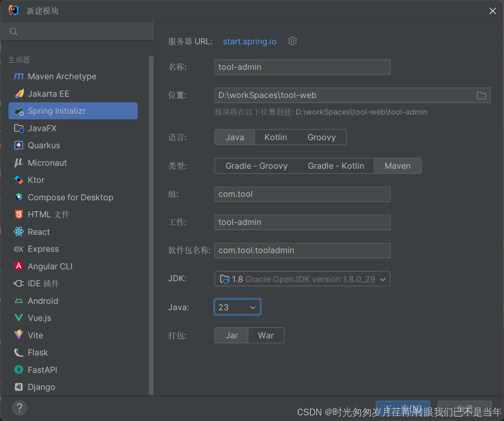Select Quarkus text label

44,145
